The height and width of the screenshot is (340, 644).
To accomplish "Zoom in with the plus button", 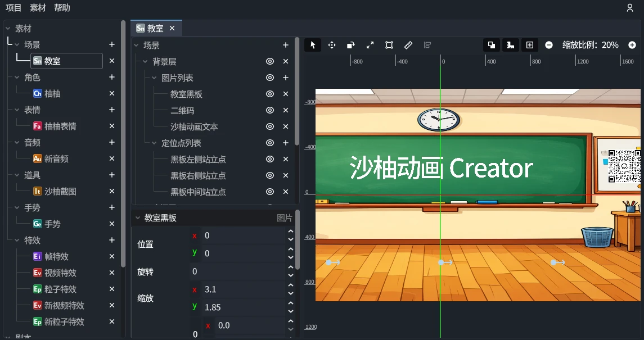I will point(632,45).
